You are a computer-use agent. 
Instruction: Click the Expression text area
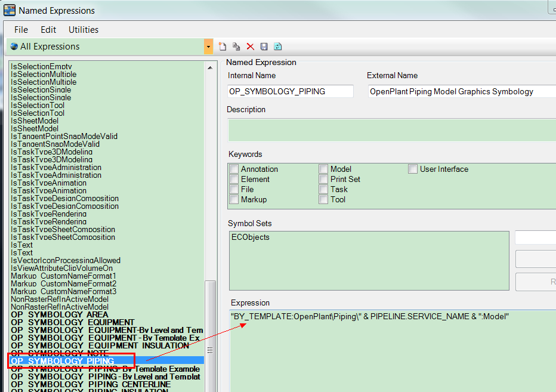pyautogui.click(x=393, y=351)
